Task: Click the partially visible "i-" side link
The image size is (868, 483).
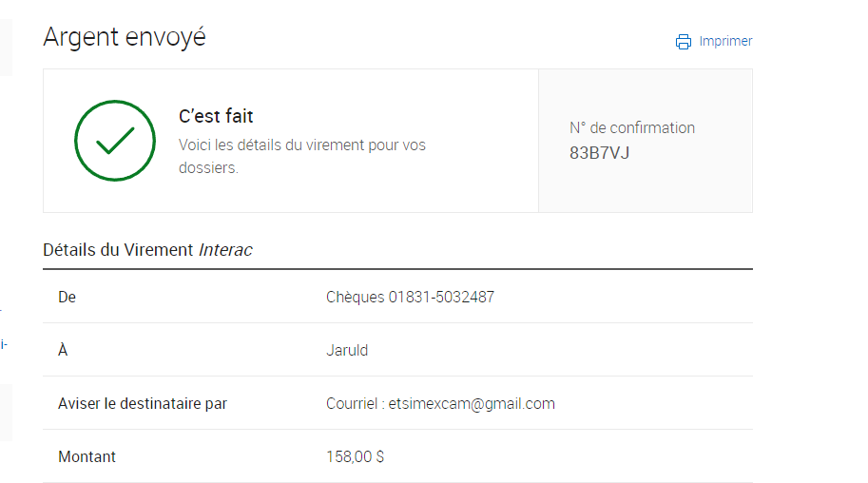Action: [x=4, y=344]
